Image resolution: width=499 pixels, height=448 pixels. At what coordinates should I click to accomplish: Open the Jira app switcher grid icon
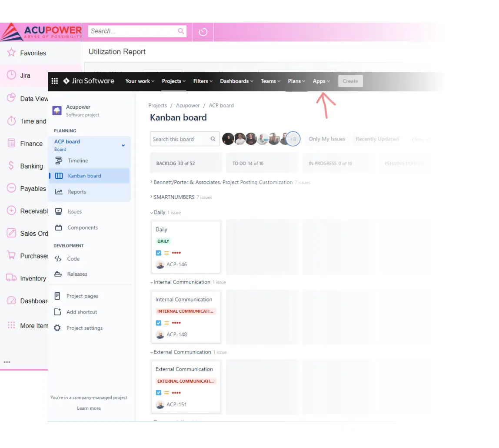[x=55, y=81]
